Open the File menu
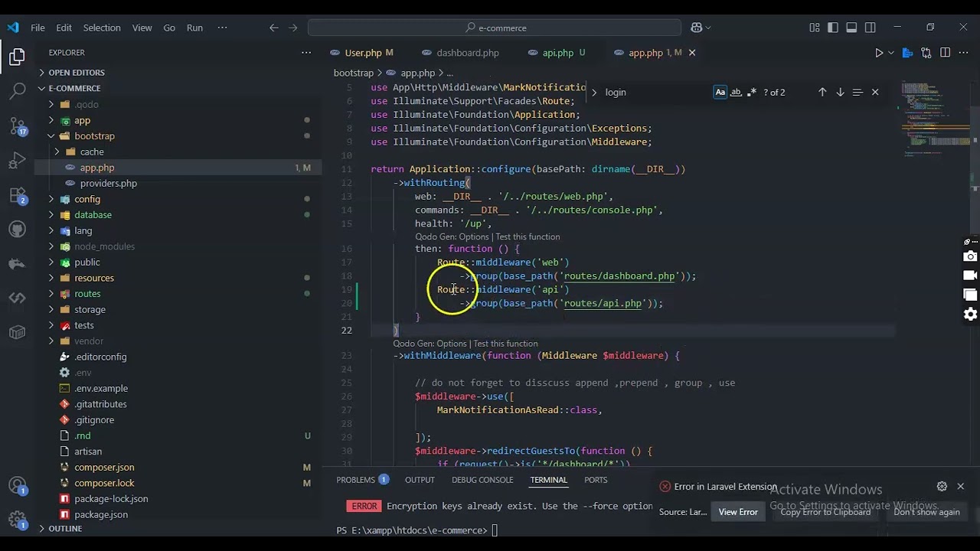Image resolution: width=980 pixels, height=551 pixels. click(x=38, y=28)
